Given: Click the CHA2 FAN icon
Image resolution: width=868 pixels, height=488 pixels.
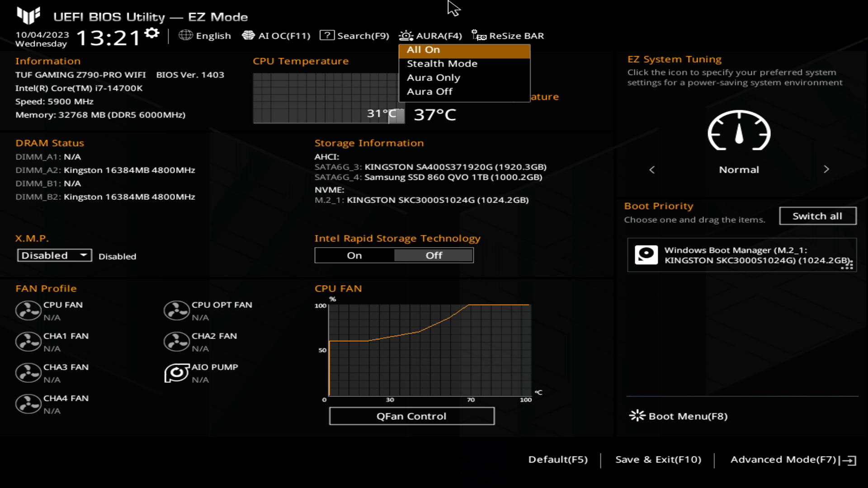Looking at the screenshot, I should pos(176,342).
